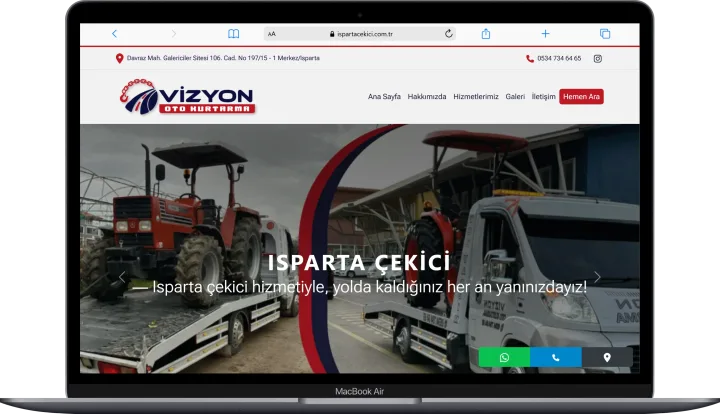Click the red location pin beside the address
720x414 pixels.
(x=119, y=58)
